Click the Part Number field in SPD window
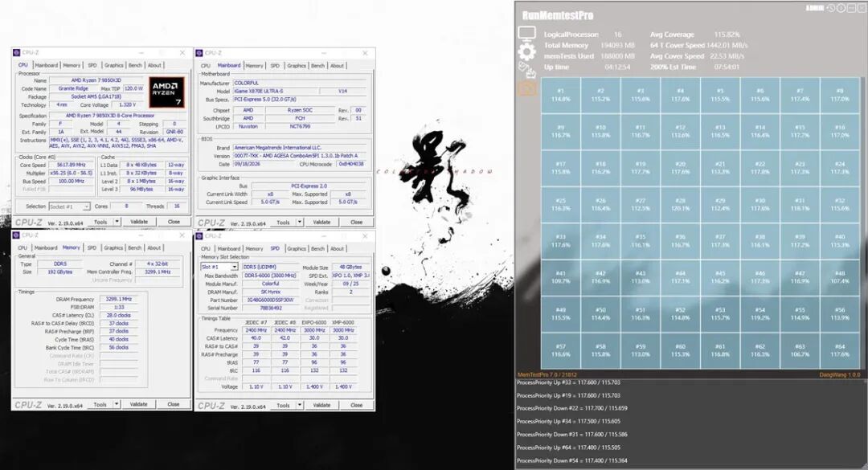This screenshot has width=868, height=470. [270, 300]
